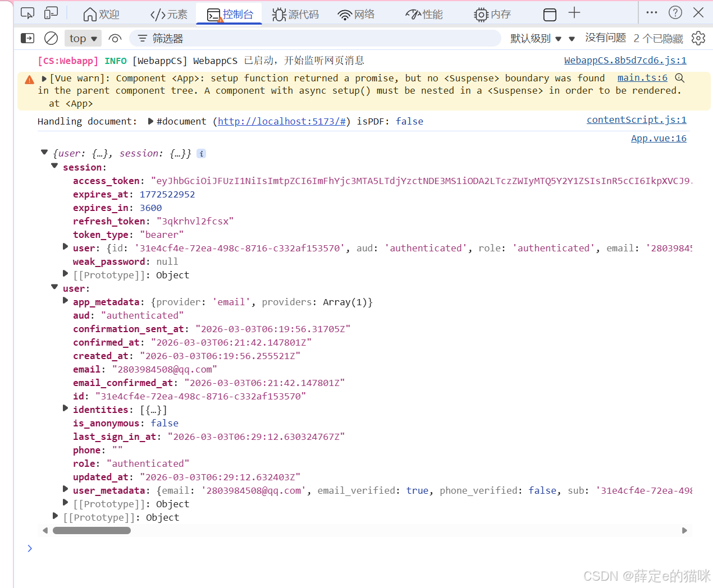
Task: Open the three-dot customize menu
Action: [652, 12]
